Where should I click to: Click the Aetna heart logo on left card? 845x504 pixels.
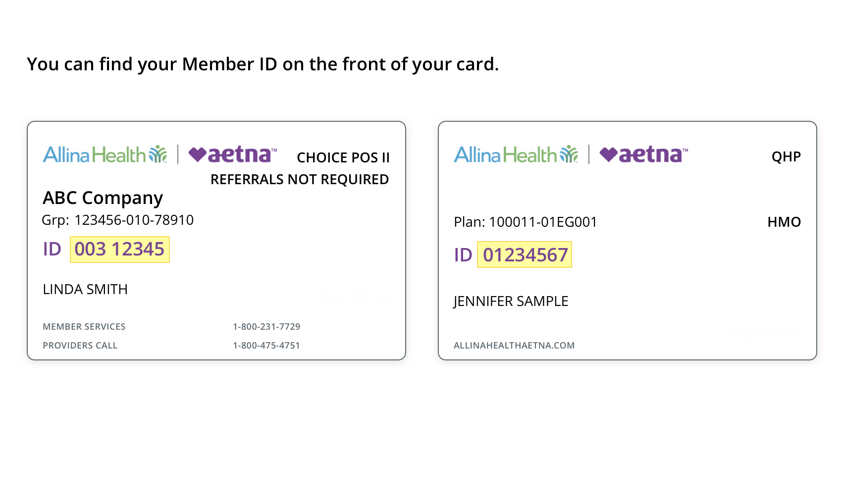tap(232, 154)
